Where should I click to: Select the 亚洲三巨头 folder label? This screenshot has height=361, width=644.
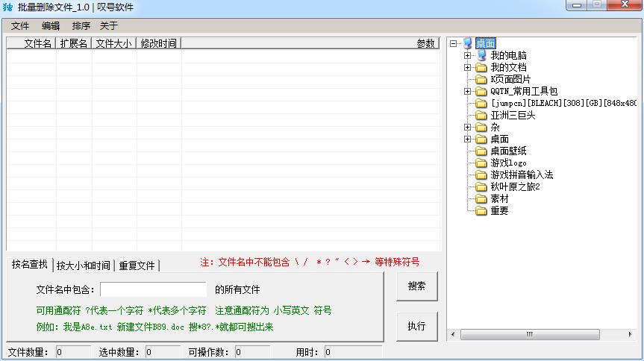(x=513, y=115)
